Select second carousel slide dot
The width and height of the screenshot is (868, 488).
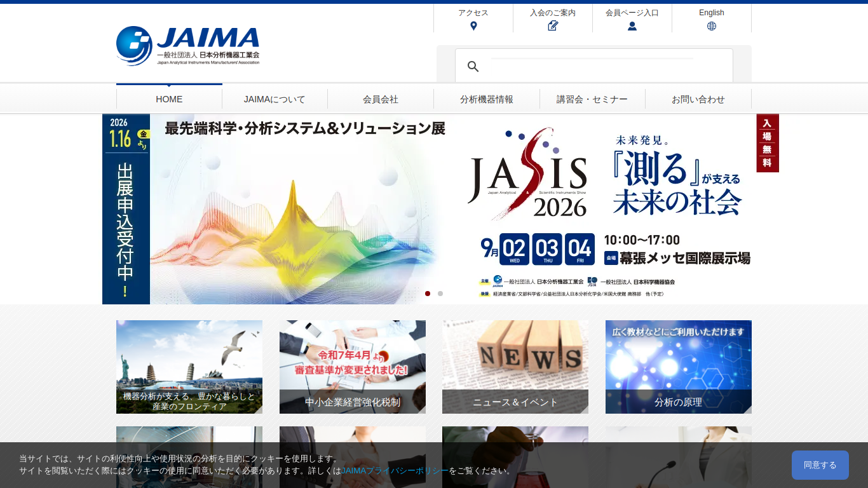click(440, 294)
